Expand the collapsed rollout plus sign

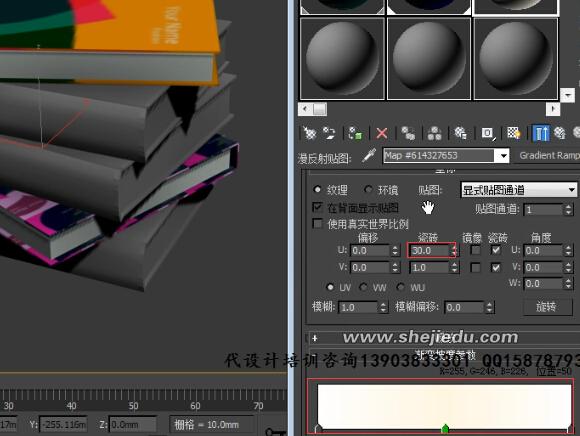(x=315, y=338)
